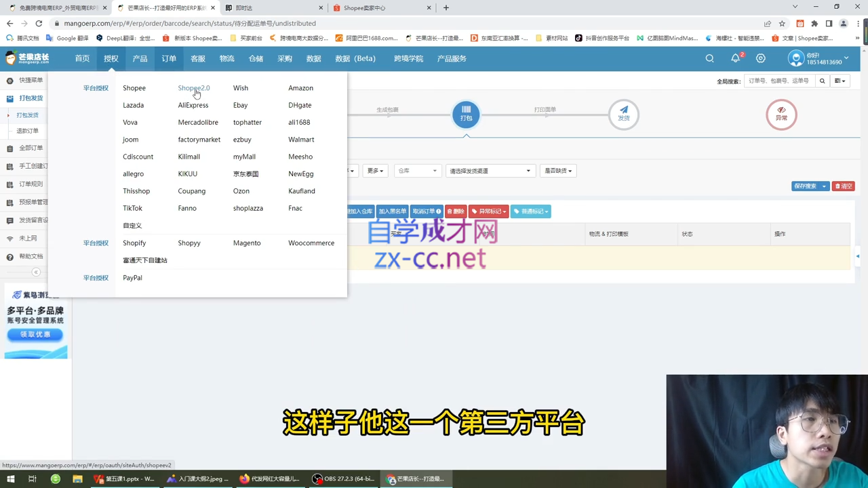
Task: Select Amazon platform authorization
Action: (300, 88)
